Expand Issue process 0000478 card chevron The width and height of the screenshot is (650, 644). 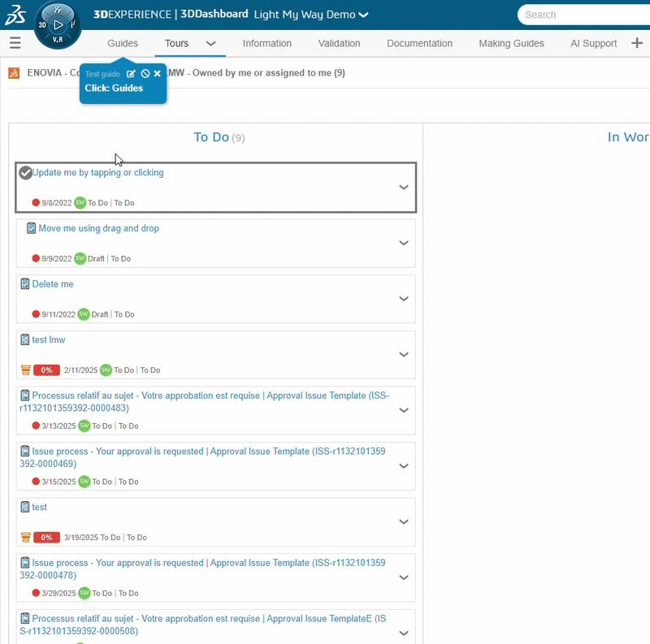tap(404, 577)
